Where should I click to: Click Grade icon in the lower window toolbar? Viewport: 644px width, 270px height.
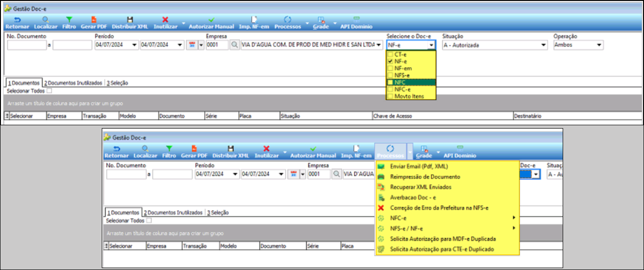pos(425,149)
